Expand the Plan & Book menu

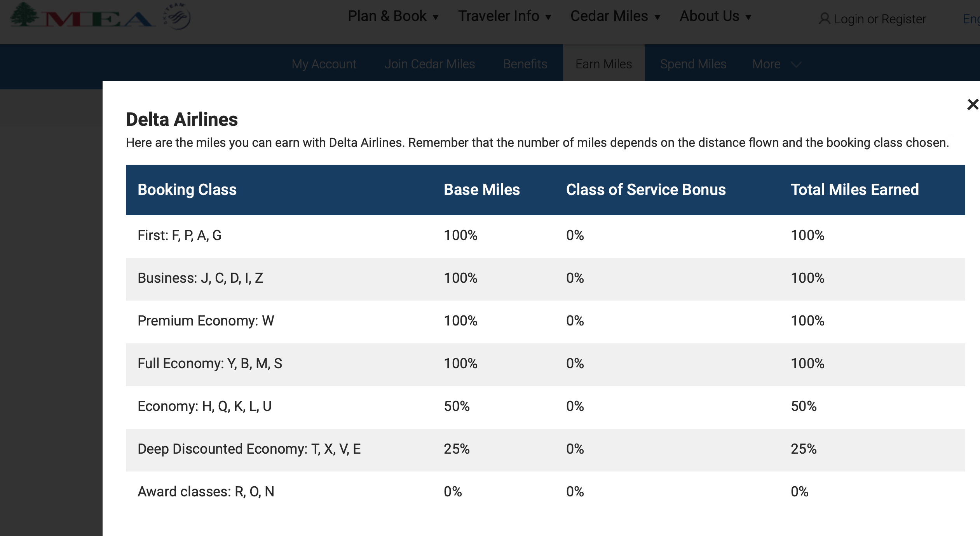click(393, 16)
